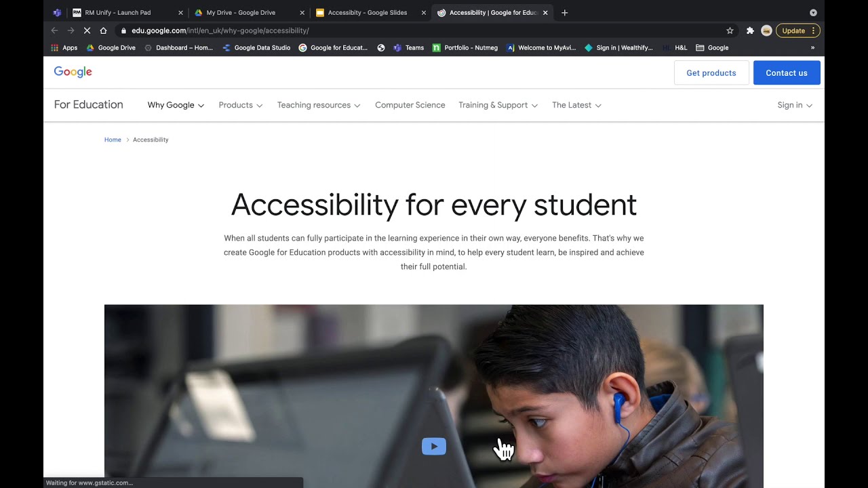Expand the Training & Support menu
Image resolution: width=868 pixels, height=488 pixels.
498,105
